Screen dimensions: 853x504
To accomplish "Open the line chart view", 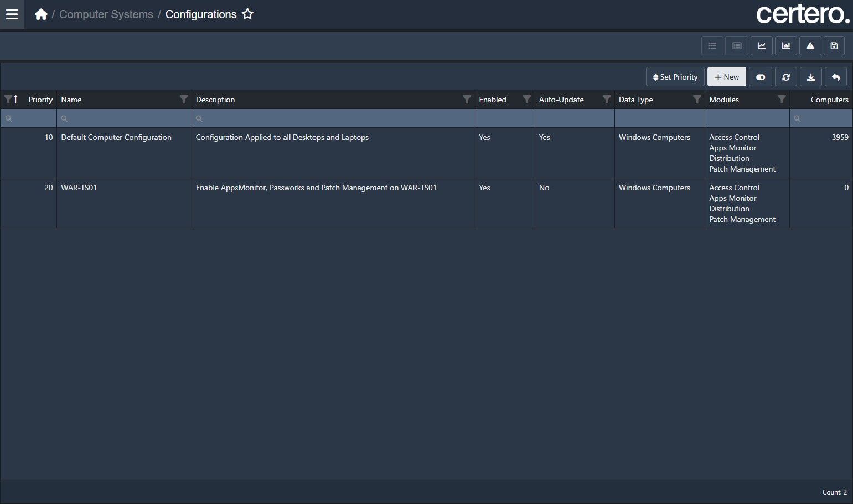I will 762,46.
